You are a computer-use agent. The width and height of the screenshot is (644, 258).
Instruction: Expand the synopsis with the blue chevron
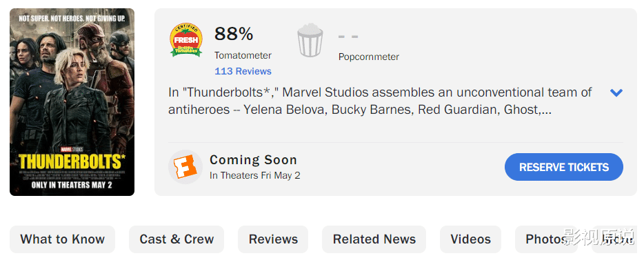tap(616, 93)
